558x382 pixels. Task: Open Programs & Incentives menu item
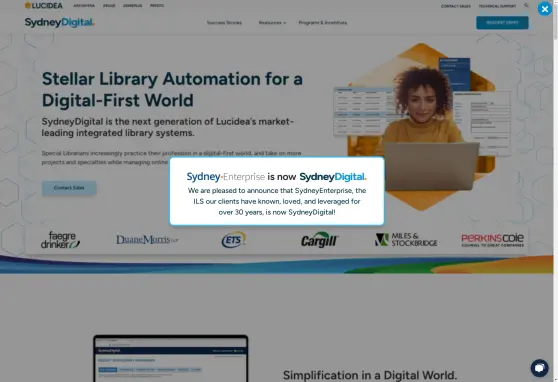(323, 22)
